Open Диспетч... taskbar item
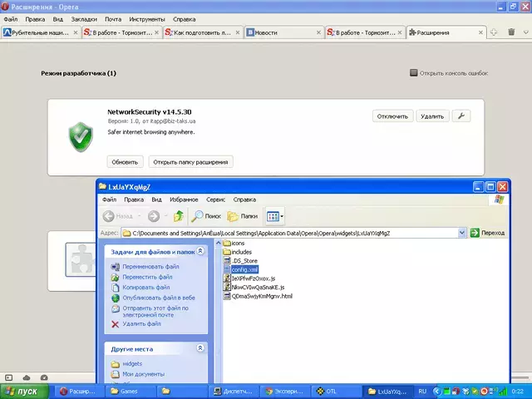 pyautogui.click(x=234, y=392)
